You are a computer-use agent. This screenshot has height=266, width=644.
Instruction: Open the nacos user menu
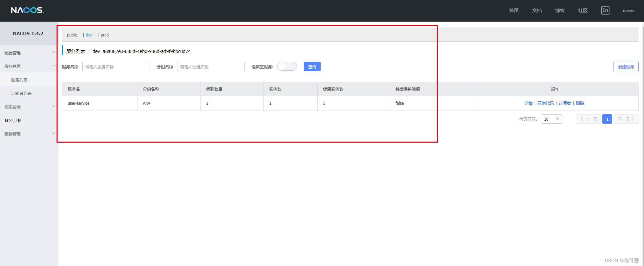628,11
